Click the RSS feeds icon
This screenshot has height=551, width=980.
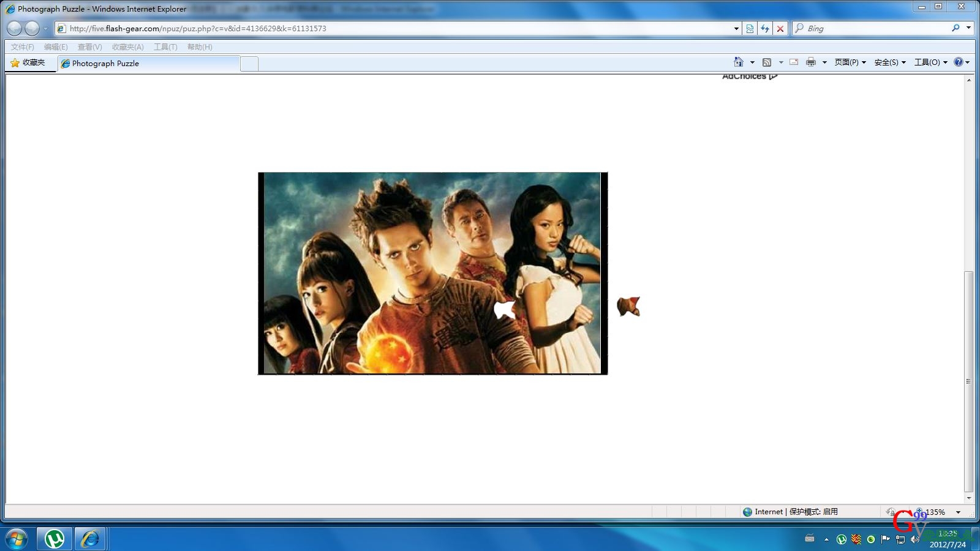coord(767,62)
